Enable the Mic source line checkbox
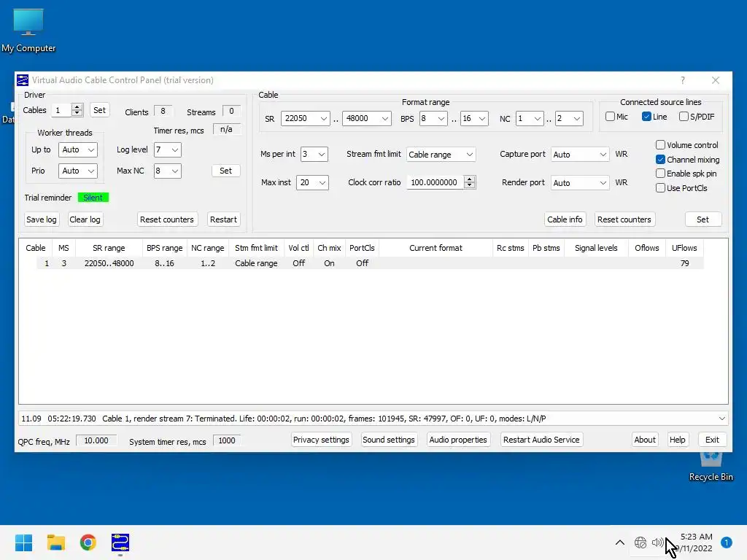The height and width of the screenshot is (560, 747). [x=611, y=116]
